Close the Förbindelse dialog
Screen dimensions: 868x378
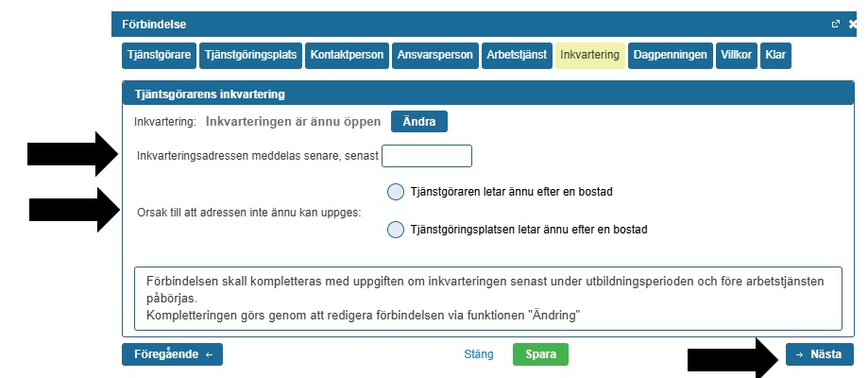point(854,25)
